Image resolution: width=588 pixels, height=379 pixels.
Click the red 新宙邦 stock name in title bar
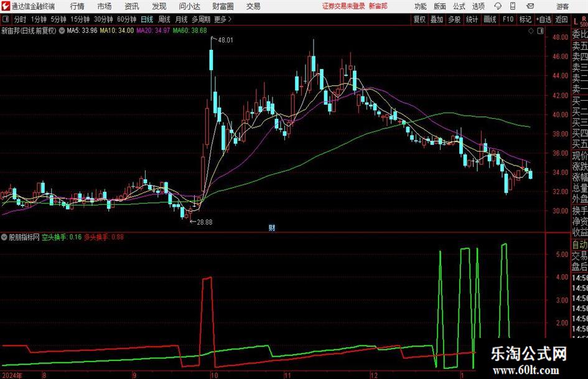tap(378, 6)
